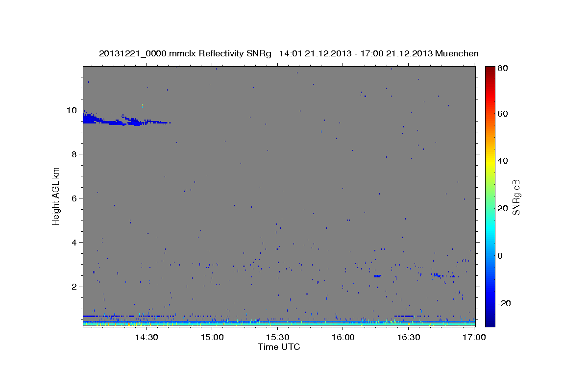Click the 'Time UTC' axis label
This screenshot has width=588, height=392.
point(279,347)
